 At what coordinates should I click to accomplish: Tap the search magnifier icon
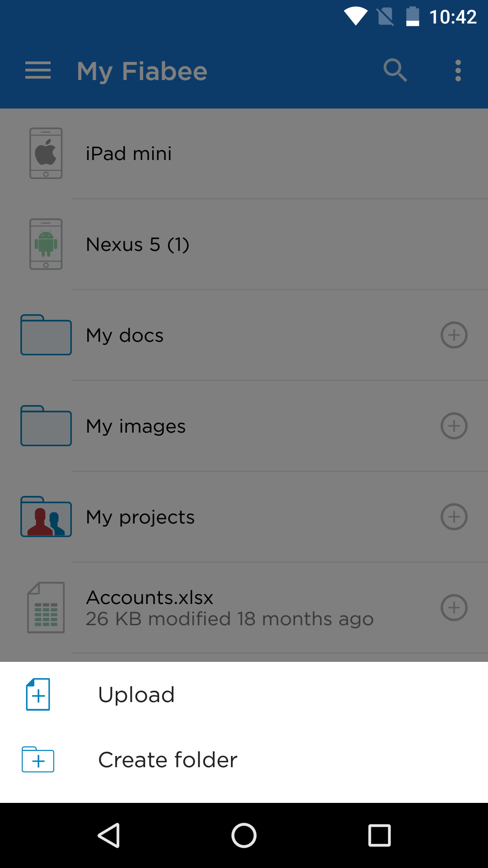(x=395, y=71)
